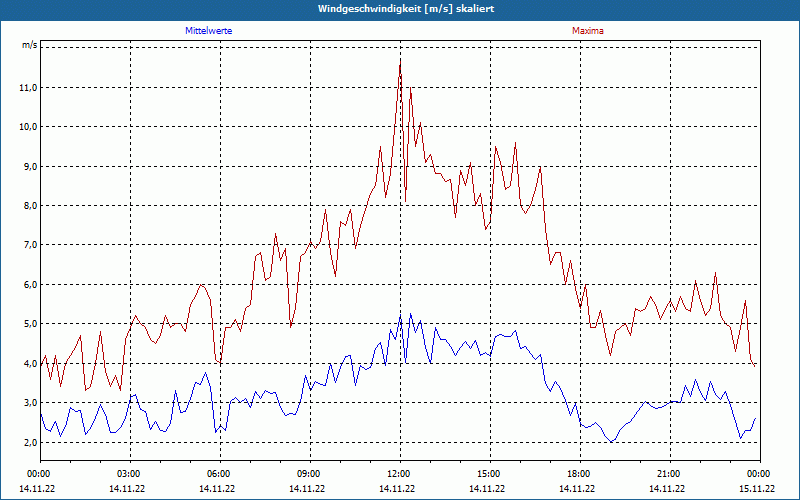Click the '06:00' time axis label
This screenshot has width=800, height=500.
pos(220,474)
